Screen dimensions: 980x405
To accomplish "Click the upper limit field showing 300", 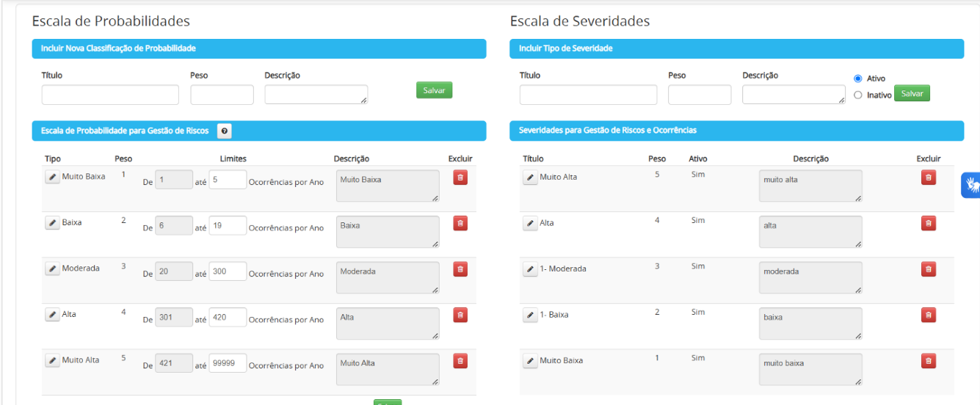I will pyautogui.click(x=228, y=271).
